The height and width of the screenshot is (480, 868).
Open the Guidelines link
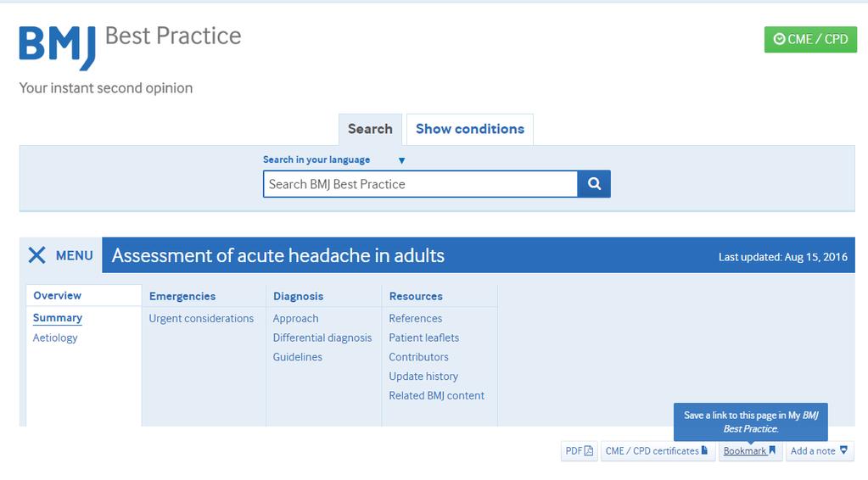(297, 357)
